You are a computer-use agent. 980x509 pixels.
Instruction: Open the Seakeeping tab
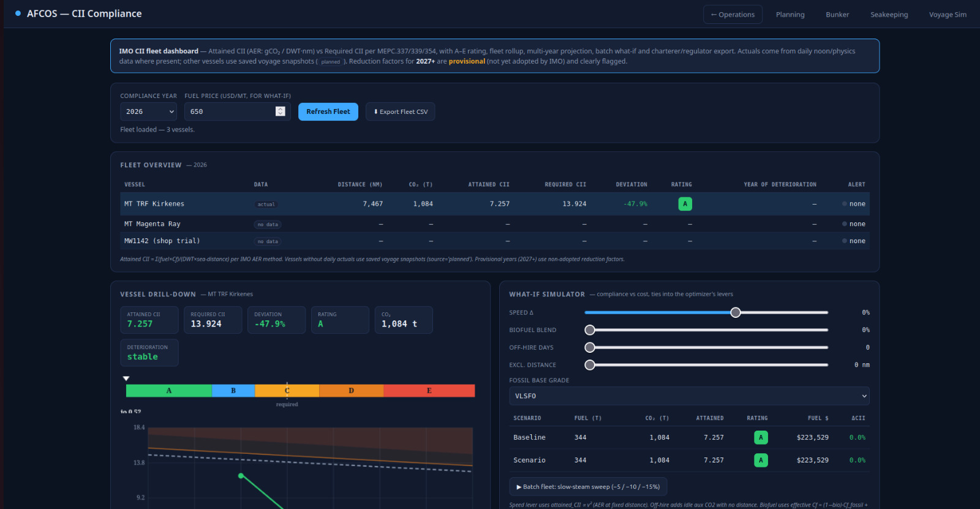point(889,14)
